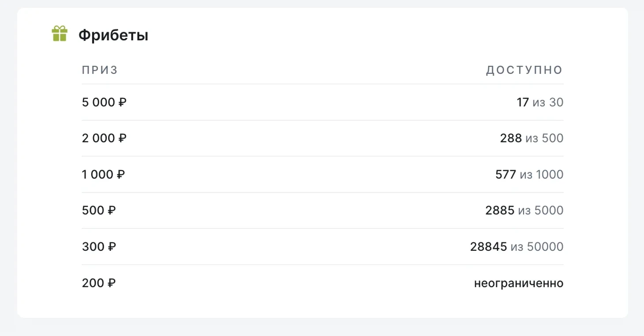Click the available count 577
The width and height of the screenshot is (644, 336).
coord(505,174)
